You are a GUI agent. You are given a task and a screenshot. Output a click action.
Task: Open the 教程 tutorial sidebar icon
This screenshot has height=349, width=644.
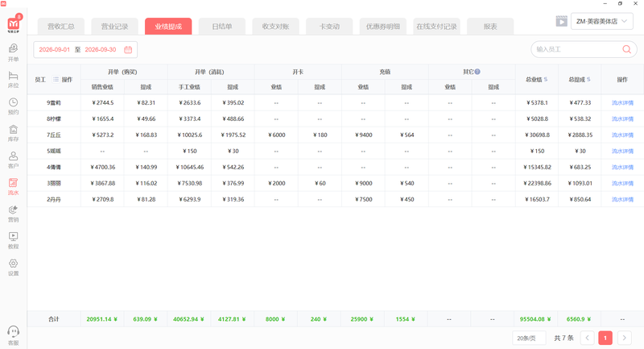(x=13, y=240)
